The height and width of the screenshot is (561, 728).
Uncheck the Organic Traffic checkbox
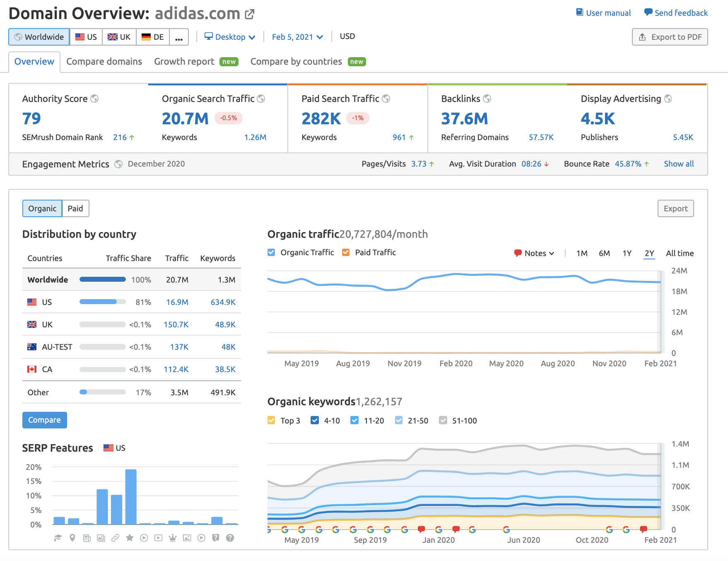(x=271, y=252)
